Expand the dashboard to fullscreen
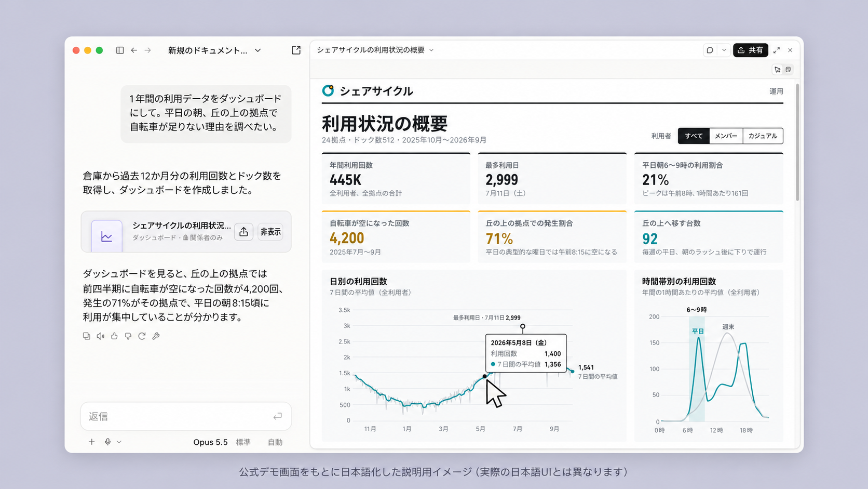This screenshot has width=868, height=489. coord(777,50)
